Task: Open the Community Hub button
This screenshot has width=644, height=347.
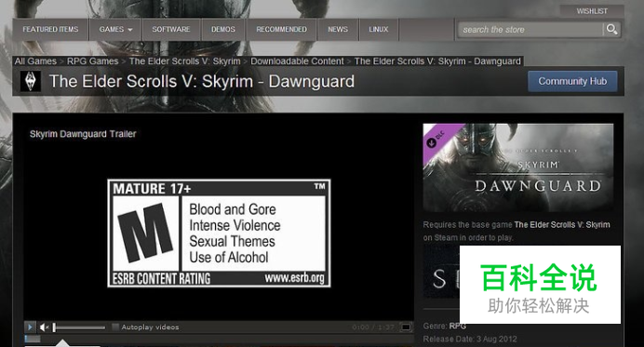Action: (x=572, y=81)
